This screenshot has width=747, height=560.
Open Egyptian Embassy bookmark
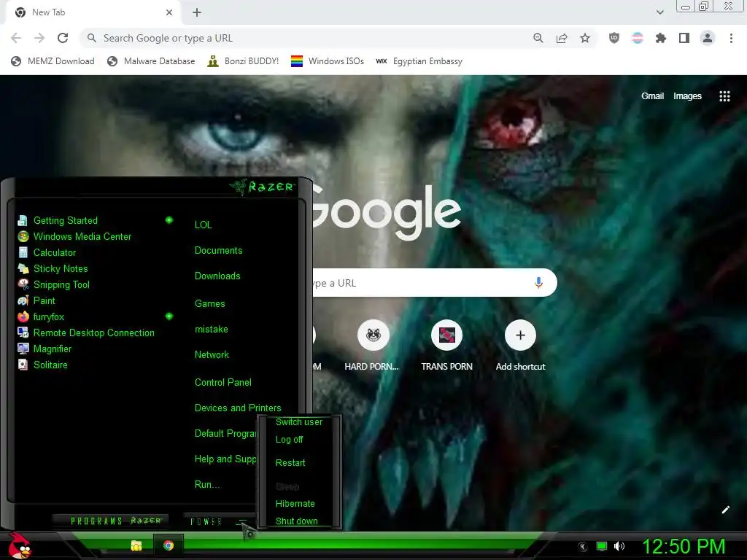[x=419, y=61]
